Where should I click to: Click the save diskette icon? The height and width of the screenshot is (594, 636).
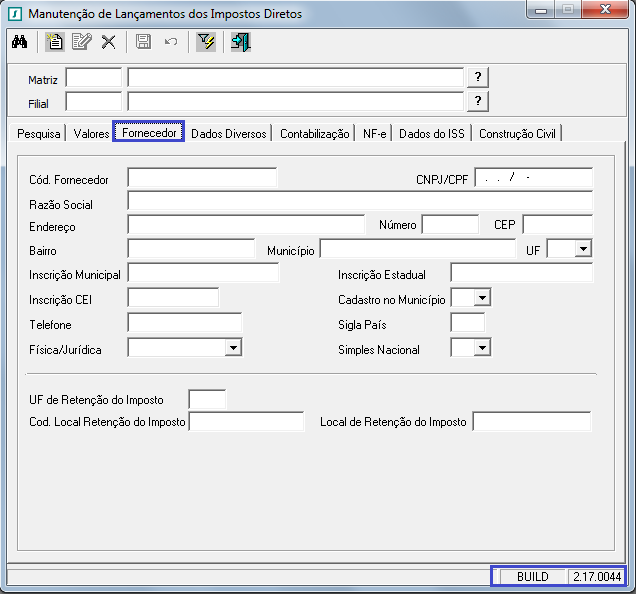click(x=143, y=42)
